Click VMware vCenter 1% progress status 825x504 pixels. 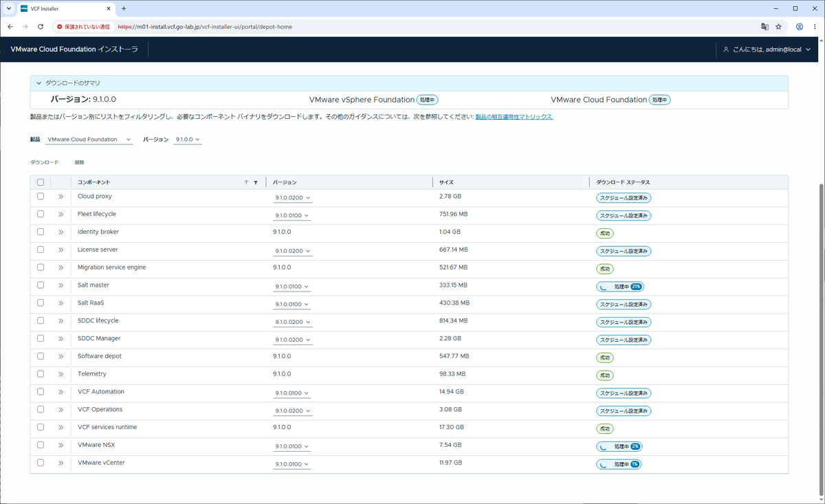(619, 464)
